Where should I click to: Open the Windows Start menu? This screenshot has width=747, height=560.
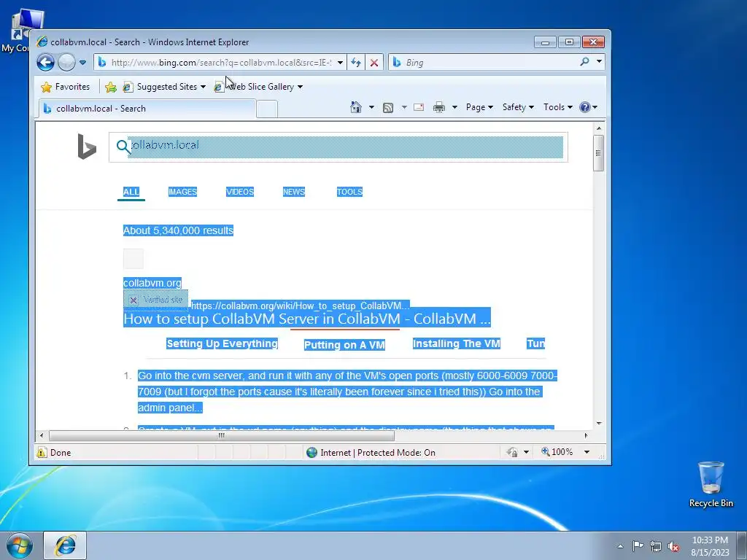pos(20,545)
